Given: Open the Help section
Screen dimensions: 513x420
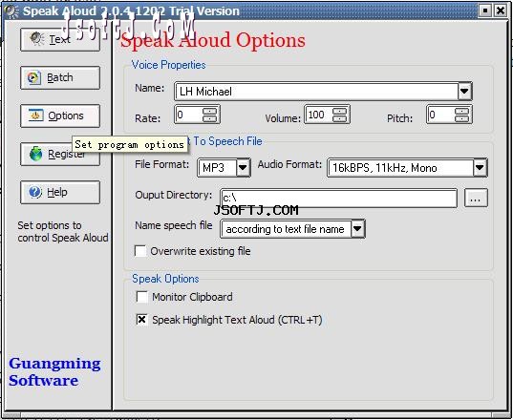Looking at the screenshot, I should [60, 192].
